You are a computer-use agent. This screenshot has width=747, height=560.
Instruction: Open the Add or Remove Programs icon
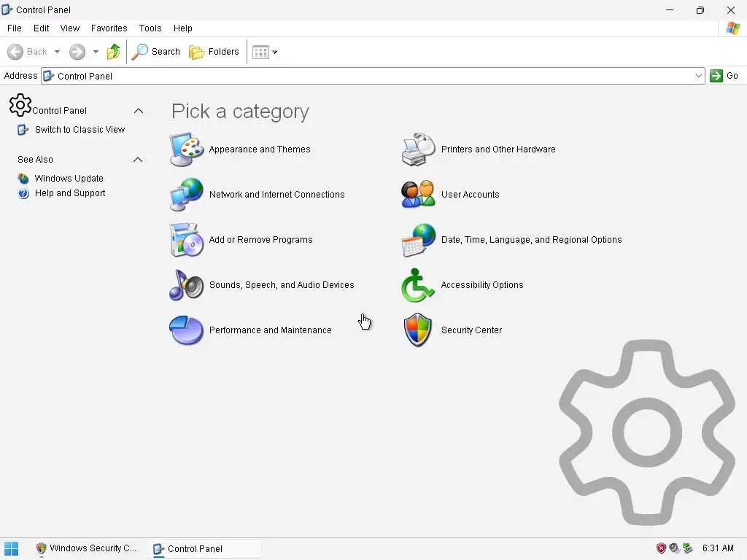187,239
